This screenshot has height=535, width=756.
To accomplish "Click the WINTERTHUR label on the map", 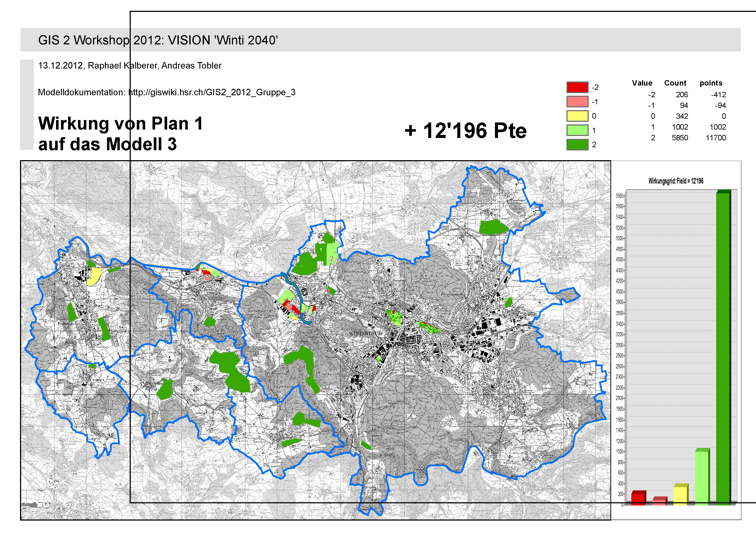I will (365, 333).
